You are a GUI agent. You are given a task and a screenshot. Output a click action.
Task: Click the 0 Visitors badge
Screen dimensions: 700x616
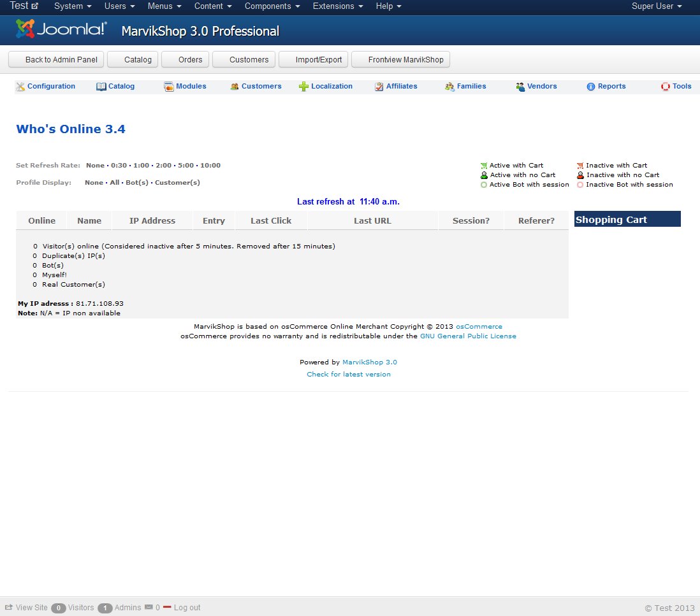[59, 608]
